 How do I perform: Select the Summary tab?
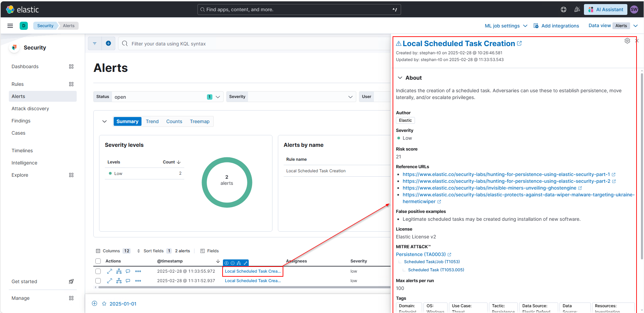127,121
